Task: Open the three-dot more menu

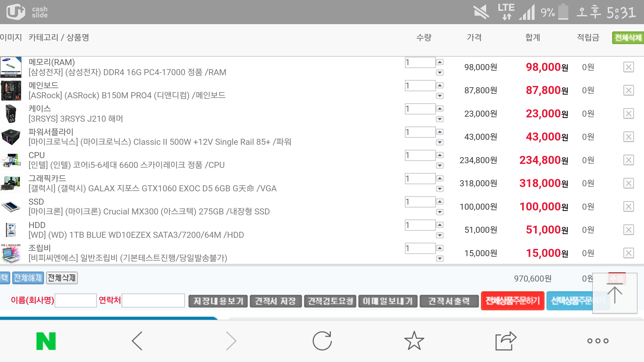Action: coord(598,341)
